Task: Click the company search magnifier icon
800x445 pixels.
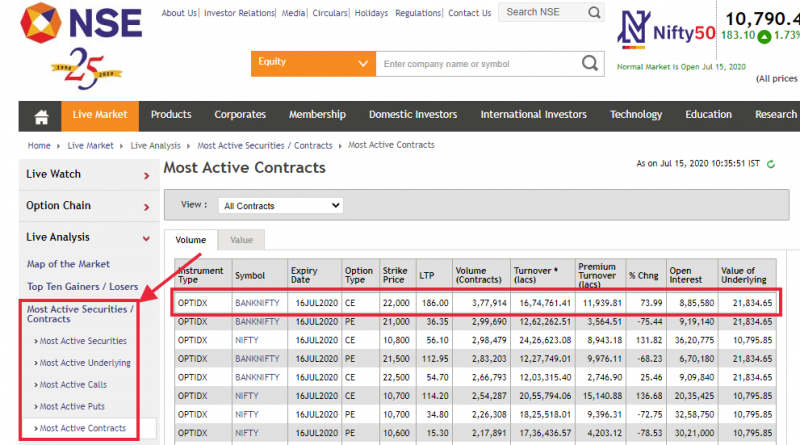Action: [590, 64]
